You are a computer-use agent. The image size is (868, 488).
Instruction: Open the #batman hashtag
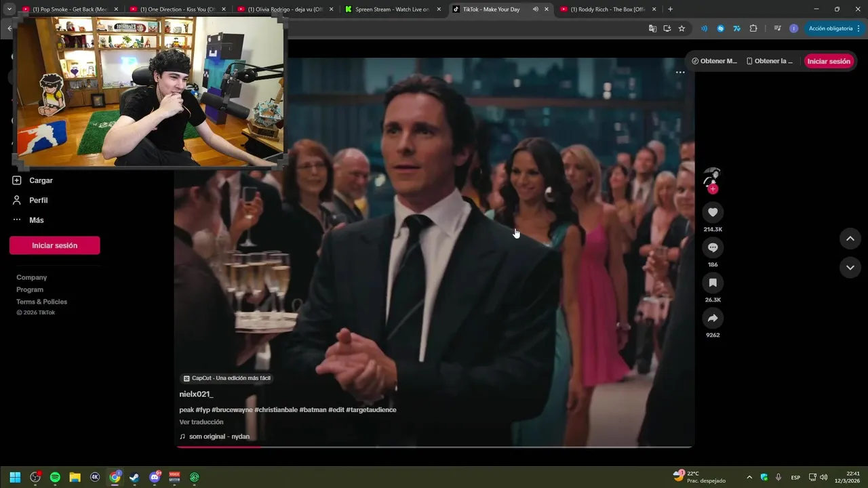tap(313, 410)
